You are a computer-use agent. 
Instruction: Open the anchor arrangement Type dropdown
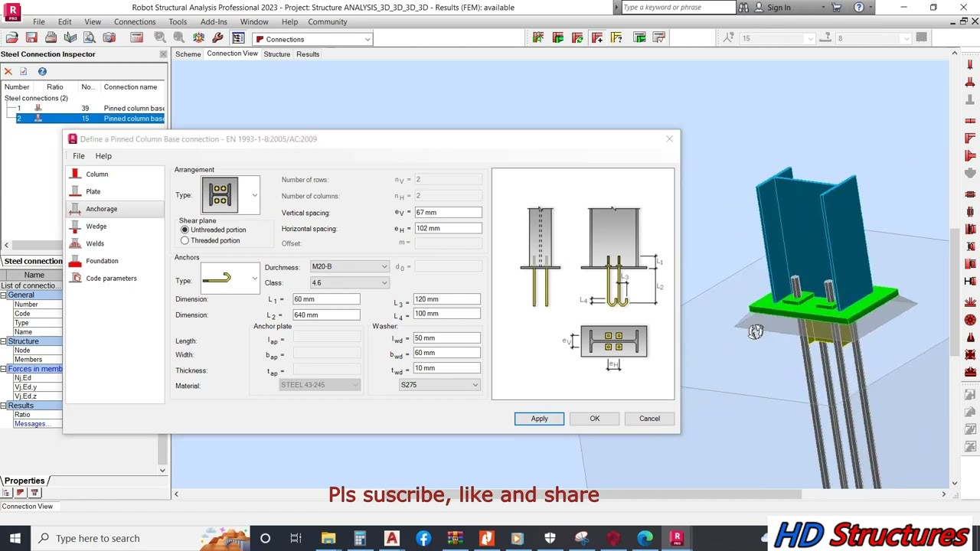click(x=254, y=195)
